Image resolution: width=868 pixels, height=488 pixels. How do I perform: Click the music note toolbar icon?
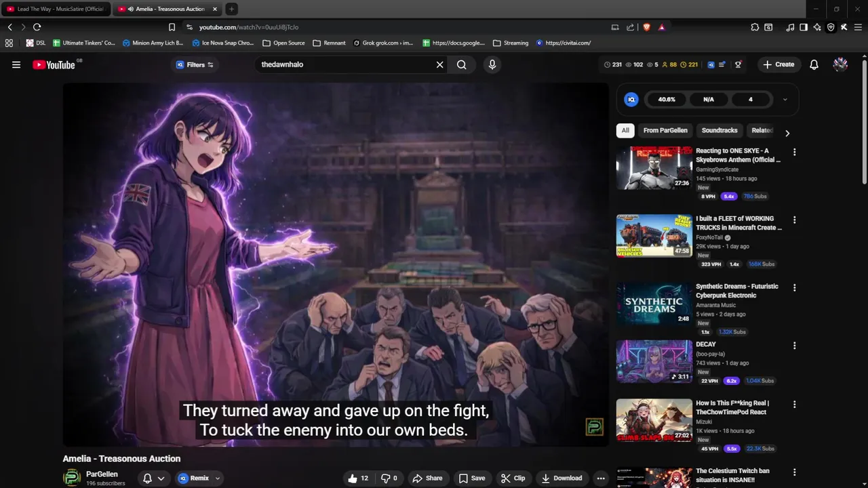[790, 27]
